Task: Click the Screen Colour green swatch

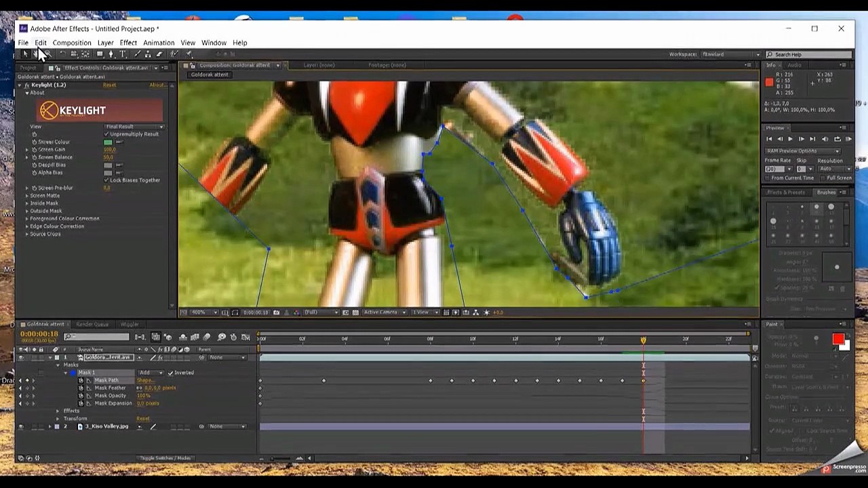Action: [108, 142]
